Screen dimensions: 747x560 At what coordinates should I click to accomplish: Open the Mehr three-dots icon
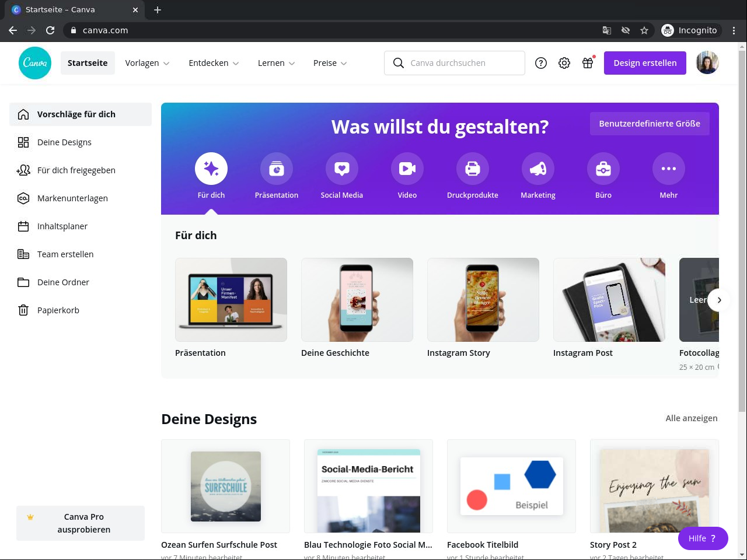(x=669, y=169)
